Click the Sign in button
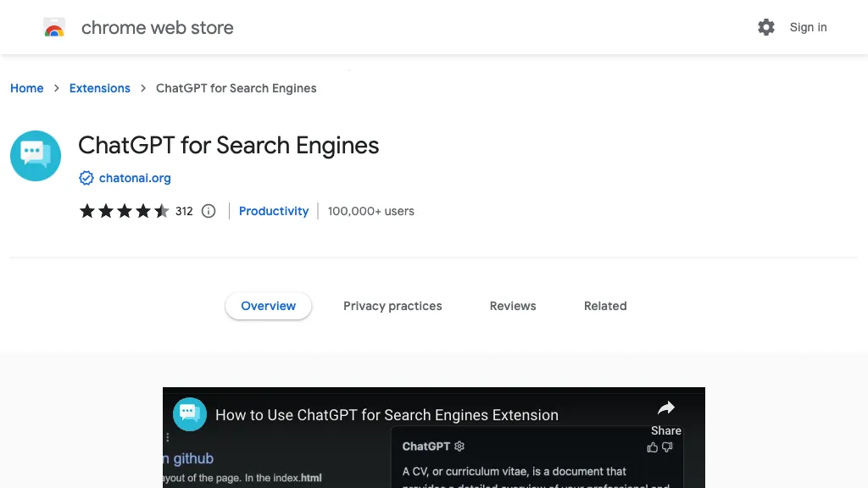Screen dimensions: 868x488 808,27
